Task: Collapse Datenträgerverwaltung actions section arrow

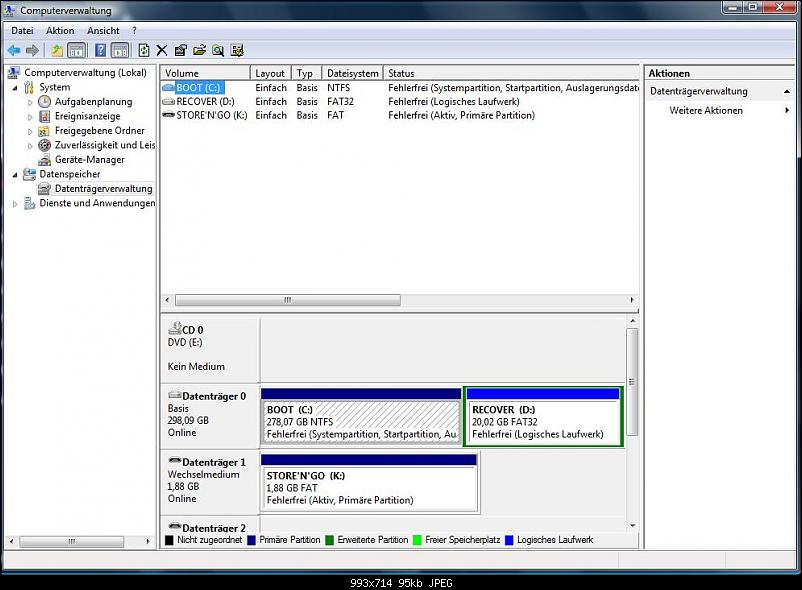Action: pos(787,92)
